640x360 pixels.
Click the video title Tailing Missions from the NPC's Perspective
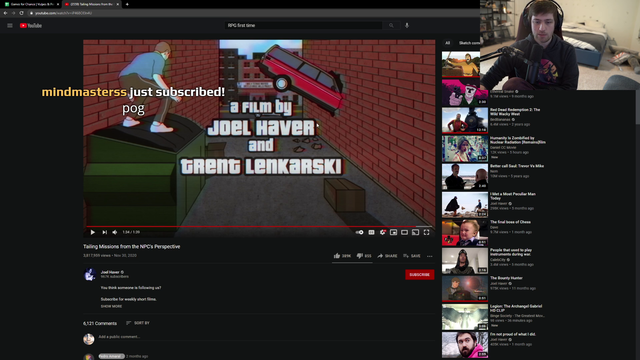click(x=131, y=247)
